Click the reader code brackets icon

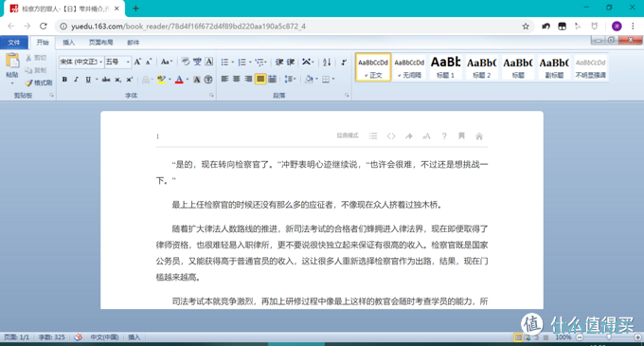point(391,136)
